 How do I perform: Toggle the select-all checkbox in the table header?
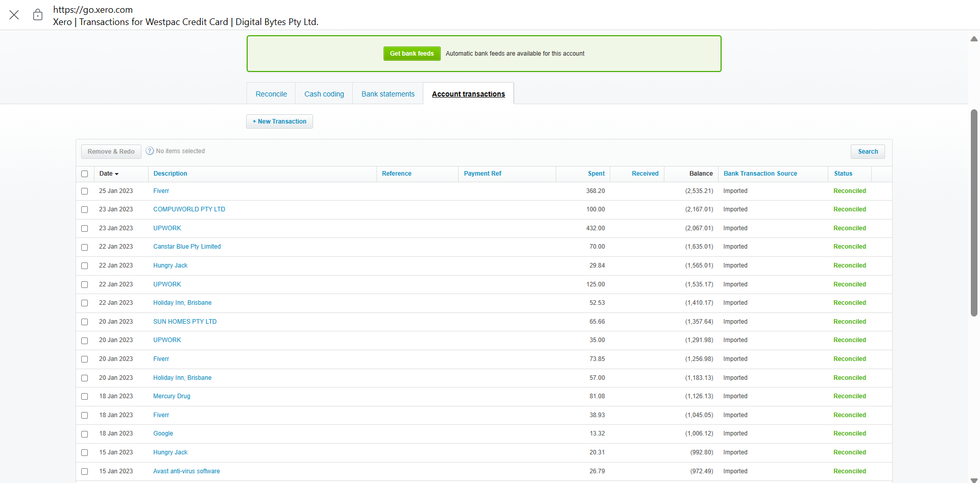85,174
